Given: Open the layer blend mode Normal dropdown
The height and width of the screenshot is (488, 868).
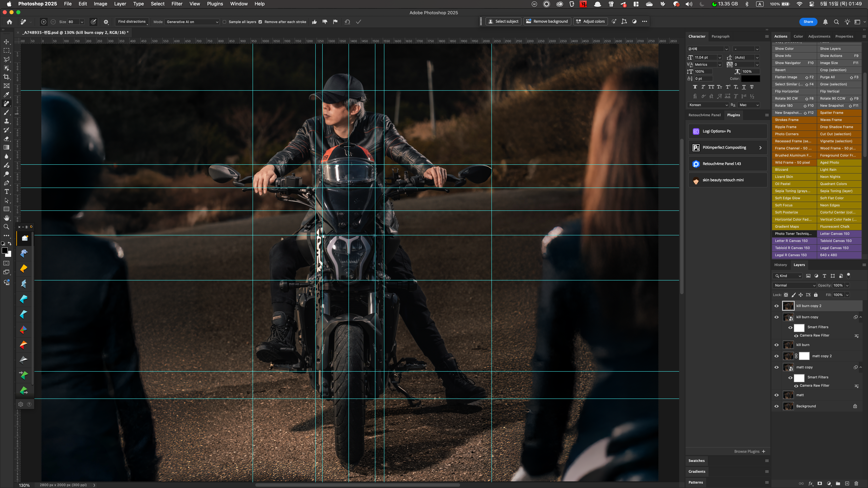Looking at the screenshot, I should click(x=794, y=285).
